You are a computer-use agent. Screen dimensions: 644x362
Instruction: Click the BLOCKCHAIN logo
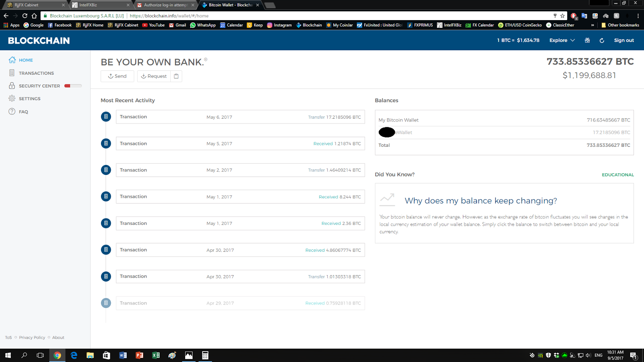click(39, 41)
